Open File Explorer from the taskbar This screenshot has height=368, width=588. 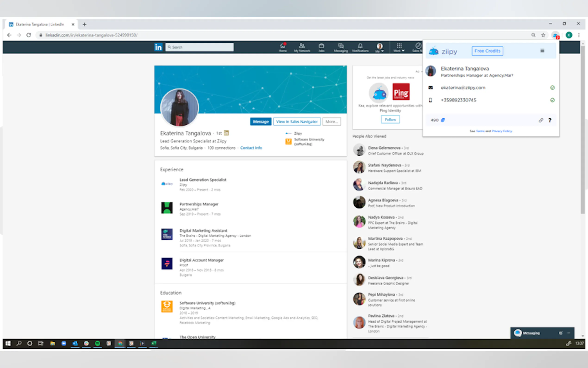click(53, 343)
